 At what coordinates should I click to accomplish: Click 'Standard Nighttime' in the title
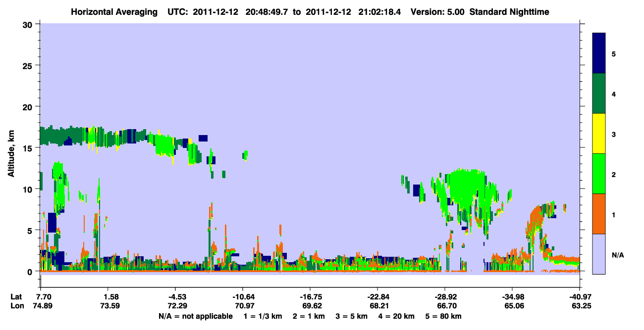click(x=509, y=11)
